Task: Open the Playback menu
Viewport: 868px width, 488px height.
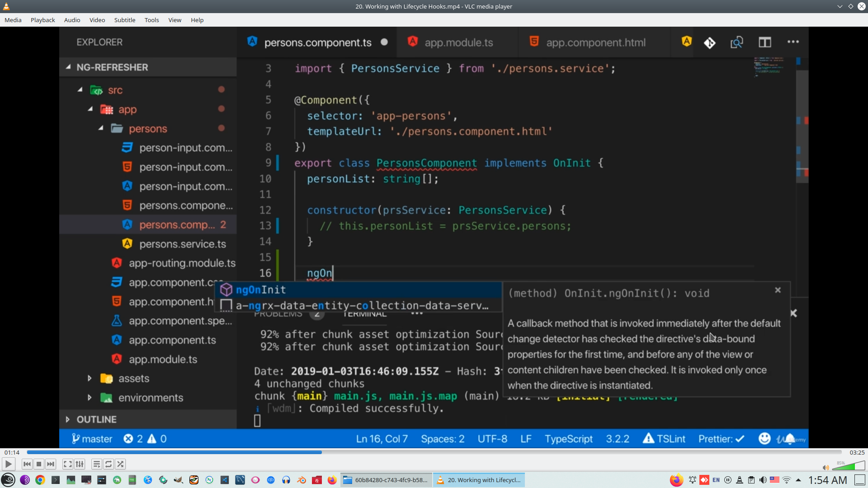Action: click(42, 20)
